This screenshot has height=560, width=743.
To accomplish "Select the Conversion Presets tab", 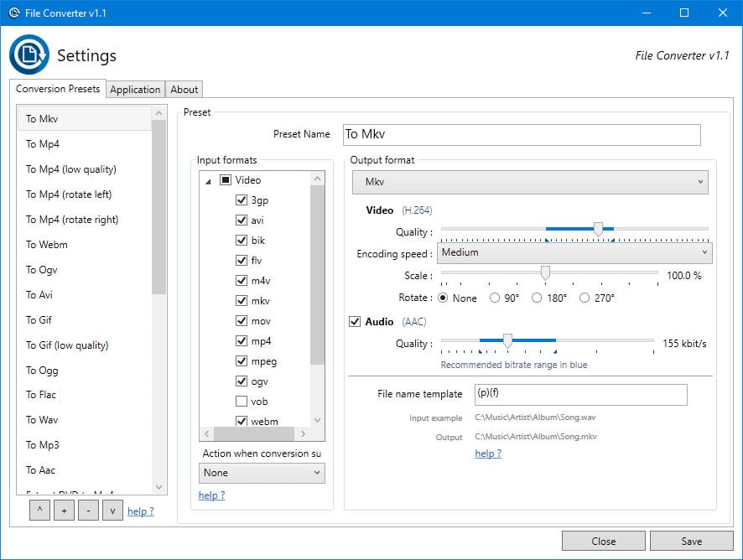I will coord(58,89).
